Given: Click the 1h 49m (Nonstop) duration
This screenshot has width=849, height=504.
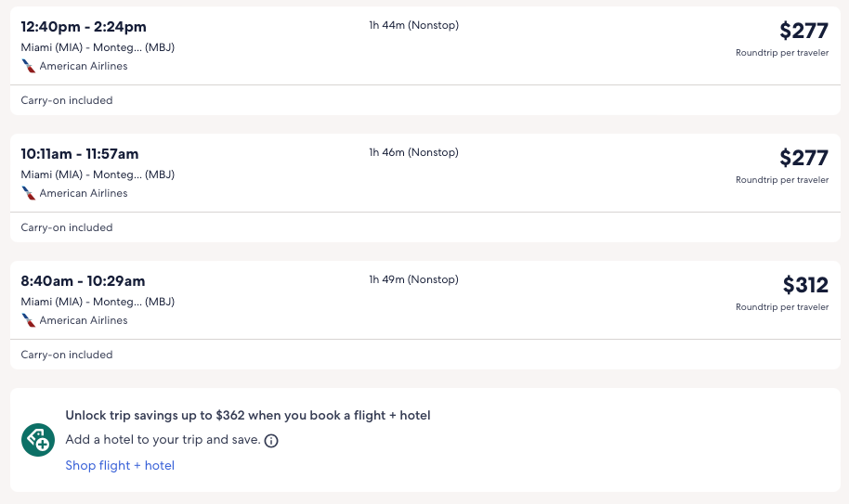Looking at the screenshot, I should point(413,279).
